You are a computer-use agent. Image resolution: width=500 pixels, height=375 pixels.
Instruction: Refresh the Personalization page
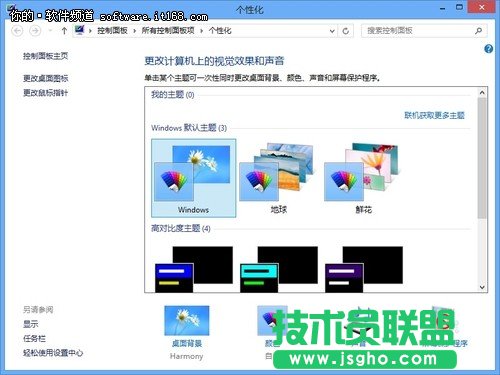[346, 31]
